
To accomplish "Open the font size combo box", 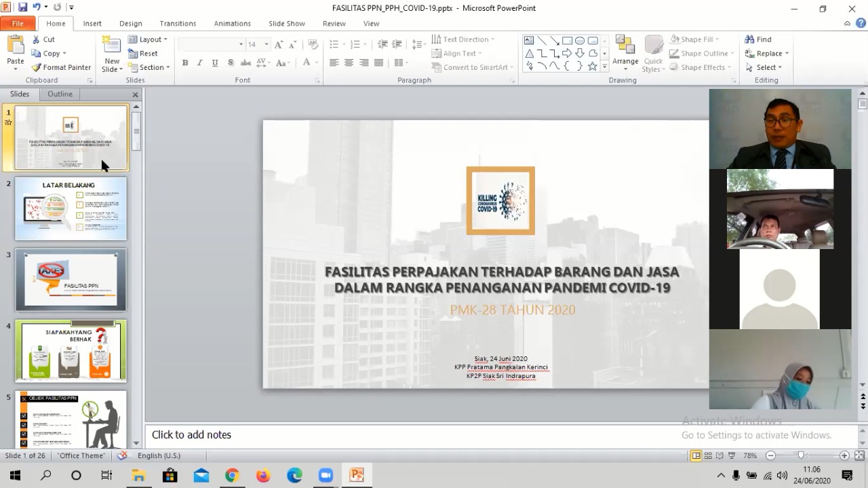I will (x=258, y=45).
